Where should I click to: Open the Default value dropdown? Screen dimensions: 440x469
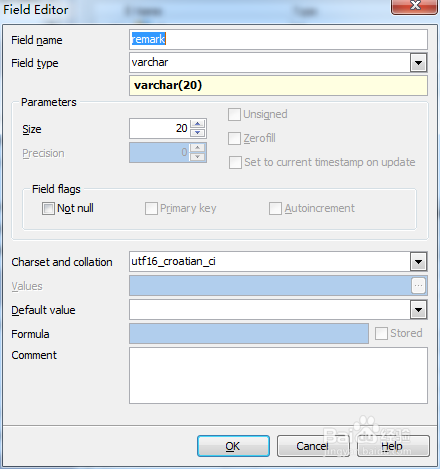point(418,310)
